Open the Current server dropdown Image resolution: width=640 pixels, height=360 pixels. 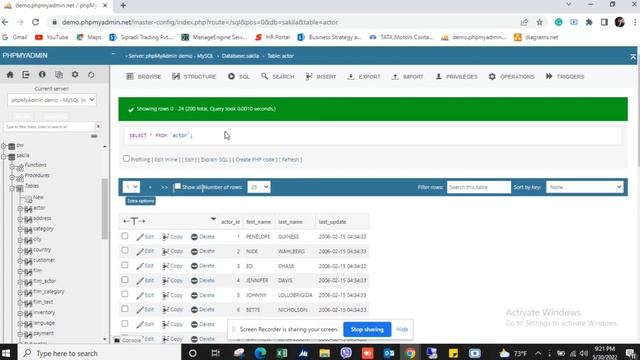[x=52, y=100]
